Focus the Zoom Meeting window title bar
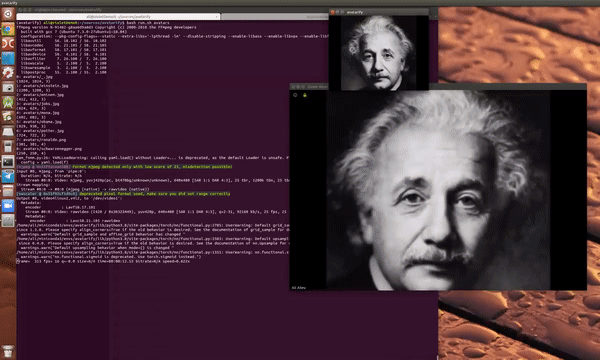 pyautogui.click(x=438, y=87)
